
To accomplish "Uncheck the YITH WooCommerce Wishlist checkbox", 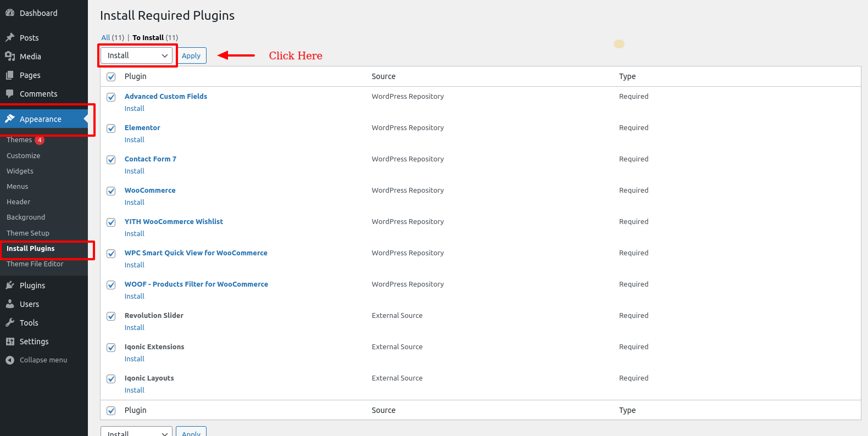I will 111,222.
